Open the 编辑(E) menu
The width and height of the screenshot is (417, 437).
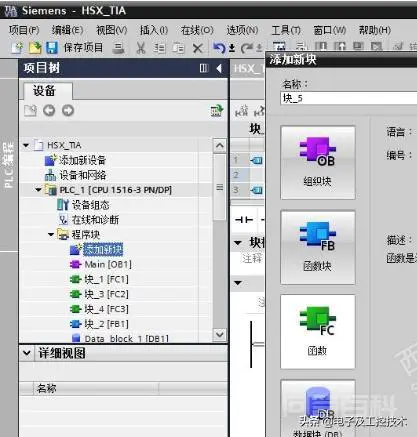[x=67, y=30]
